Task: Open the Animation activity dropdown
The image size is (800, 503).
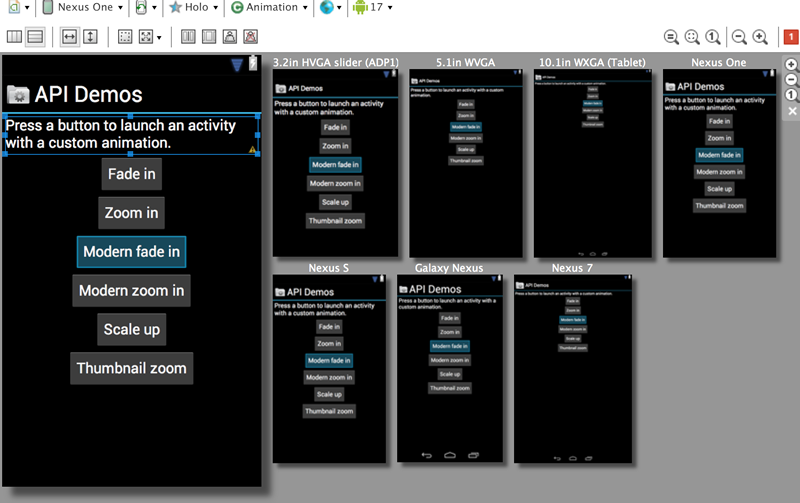Action: point(269,7)
